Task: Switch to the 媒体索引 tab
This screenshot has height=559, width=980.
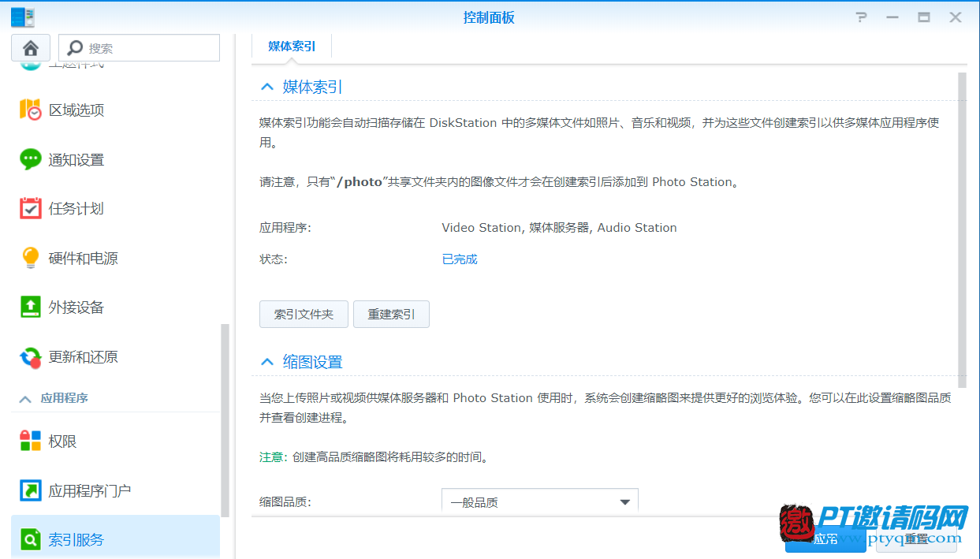Action: coord(292,47)
